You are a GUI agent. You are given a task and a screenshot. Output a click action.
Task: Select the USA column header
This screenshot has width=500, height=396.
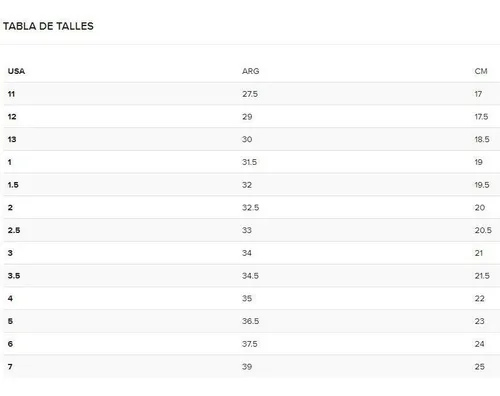click(16, 71)
